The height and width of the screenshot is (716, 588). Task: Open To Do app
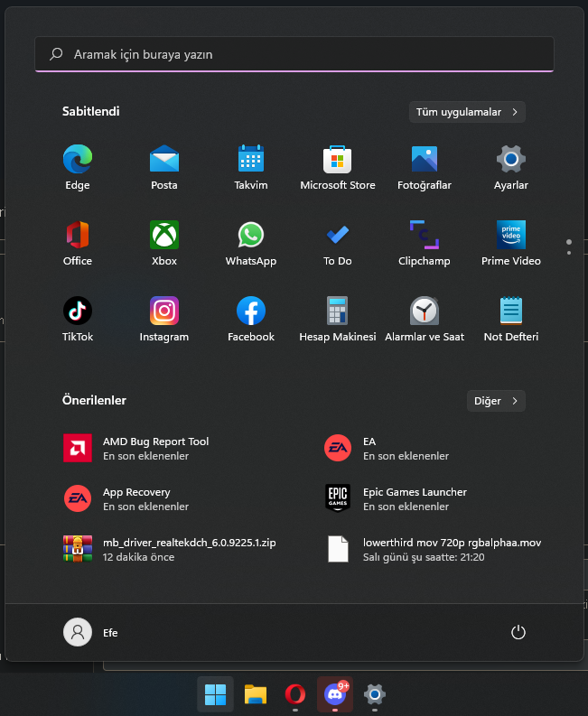[338, 243]
